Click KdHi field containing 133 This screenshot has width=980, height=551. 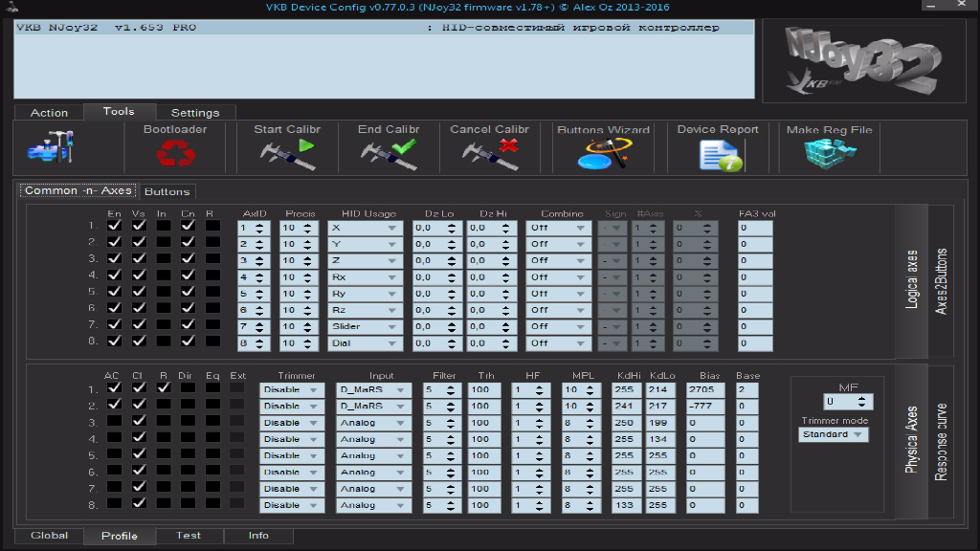tap(626, 505)
